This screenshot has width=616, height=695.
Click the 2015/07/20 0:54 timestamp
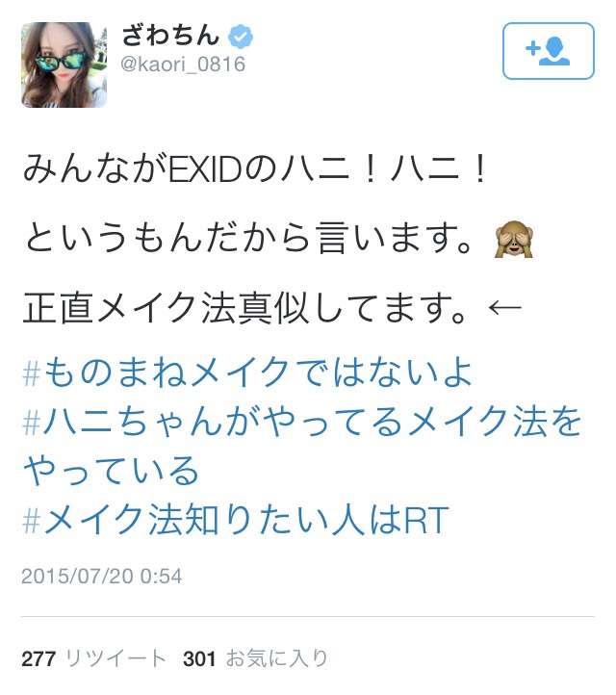102,577
